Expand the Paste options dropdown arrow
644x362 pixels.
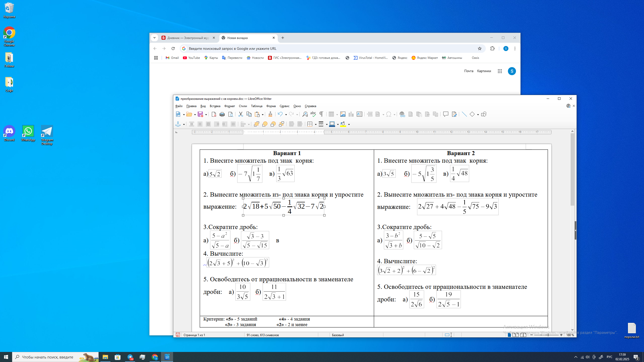point(262,115)
